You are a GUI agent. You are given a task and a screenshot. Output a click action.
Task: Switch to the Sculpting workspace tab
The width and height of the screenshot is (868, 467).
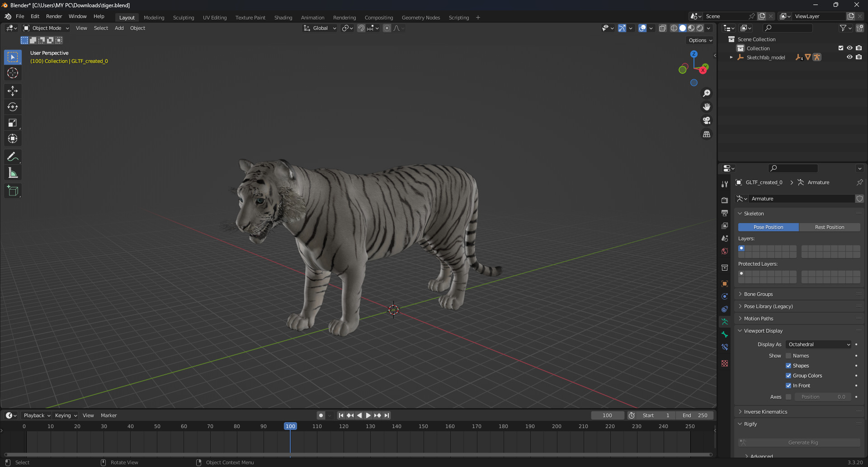[184, 18]
